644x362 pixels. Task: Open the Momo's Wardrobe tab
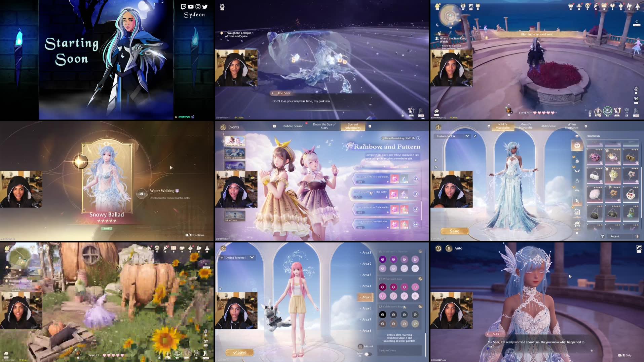[x=526, y=126]
